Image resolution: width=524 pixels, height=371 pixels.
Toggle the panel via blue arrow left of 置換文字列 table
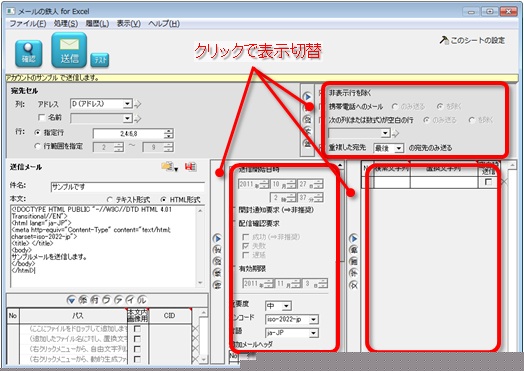(x=353, y=238)
